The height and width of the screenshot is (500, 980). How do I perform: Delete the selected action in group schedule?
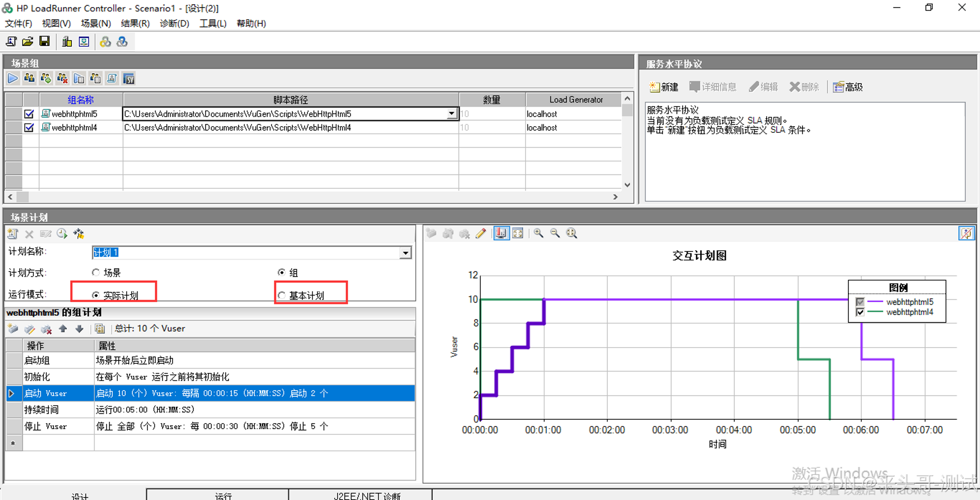coord(46,329)
